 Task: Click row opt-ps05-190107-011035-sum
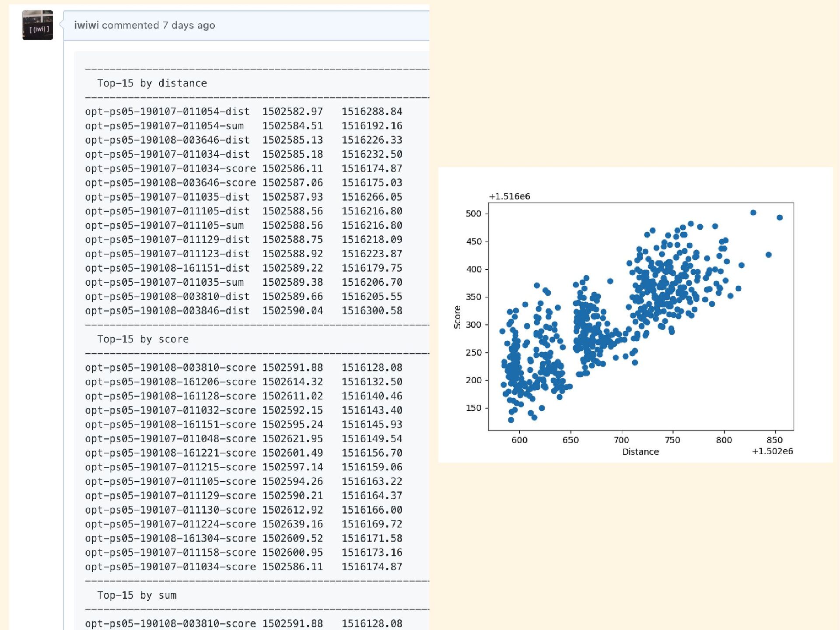point(244,282)
